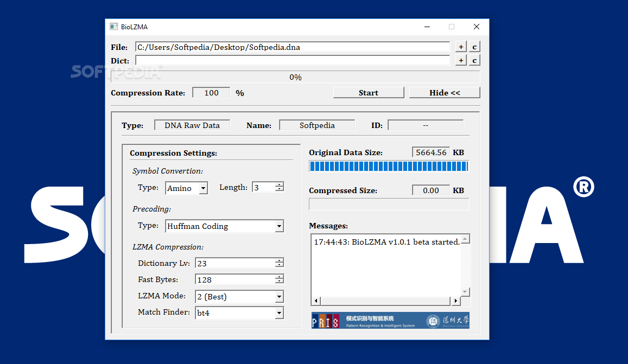Click the Compression Rate value box
This screenshot has height=364, width=628.
[x=212, y=93]
